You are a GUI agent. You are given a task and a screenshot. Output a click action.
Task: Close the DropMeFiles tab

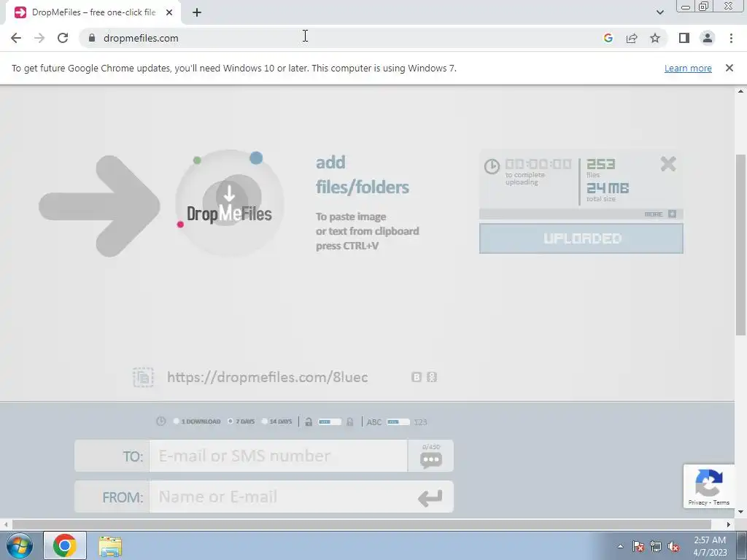click(169, 13)
